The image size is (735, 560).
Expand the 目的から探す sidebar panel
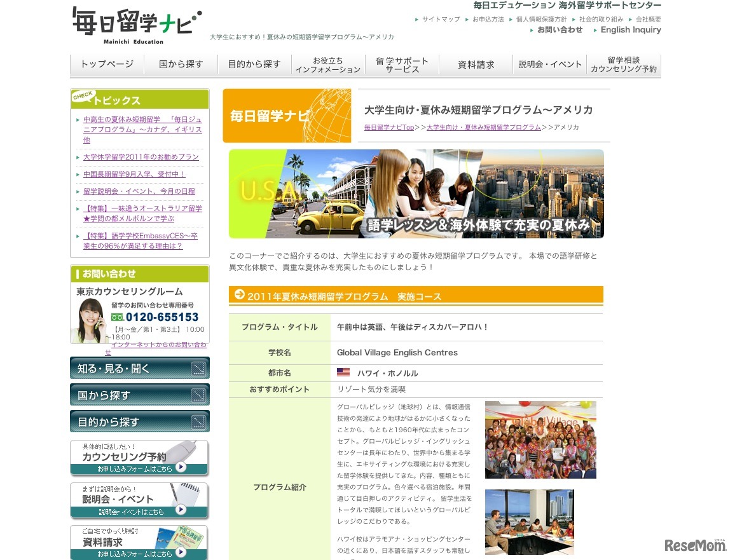[x=199, y=421]
